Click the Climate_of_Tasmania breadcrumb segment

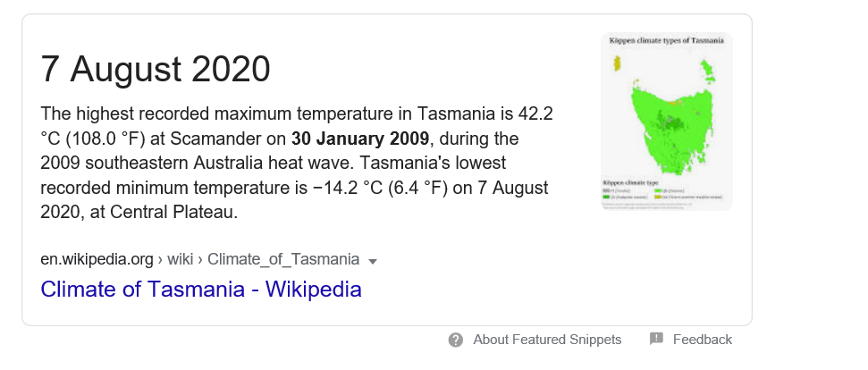pyautogui.click(x=283, y=260)
